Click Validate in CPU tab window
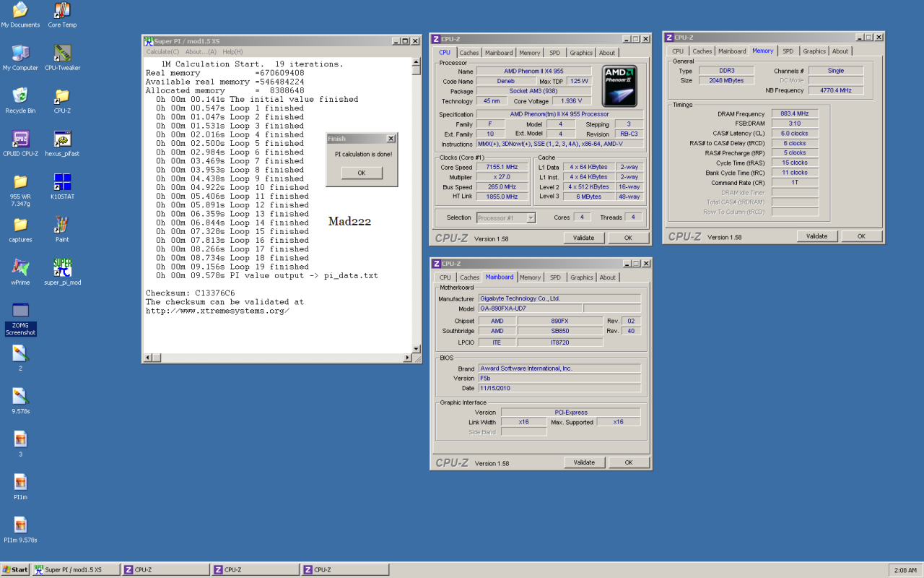This screenshot has width=924, height=578. tap(584, 238)
